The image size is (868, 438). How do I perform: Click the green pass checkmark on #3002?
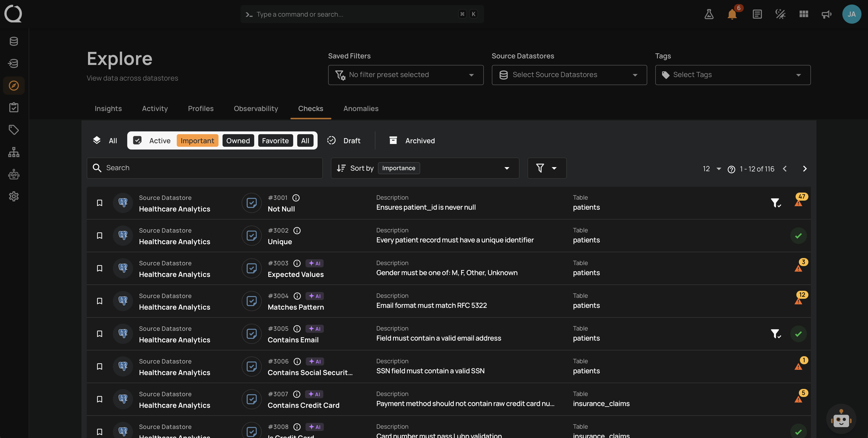pos(798,236)
